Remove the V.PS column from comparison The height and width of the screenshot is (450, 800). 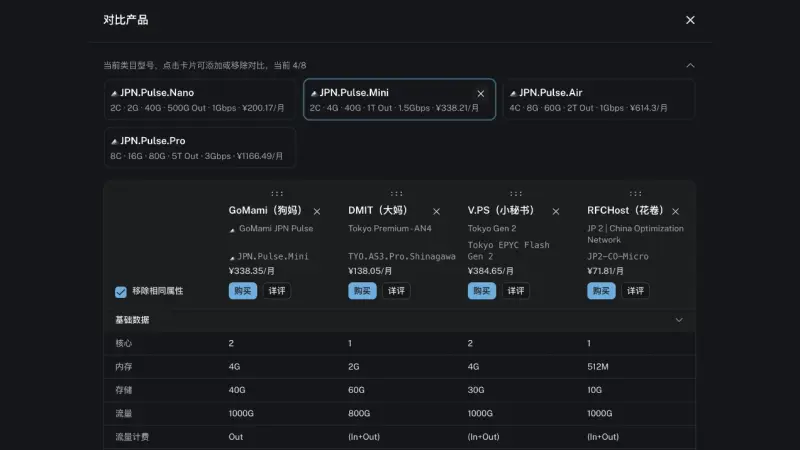click(556, 211)
